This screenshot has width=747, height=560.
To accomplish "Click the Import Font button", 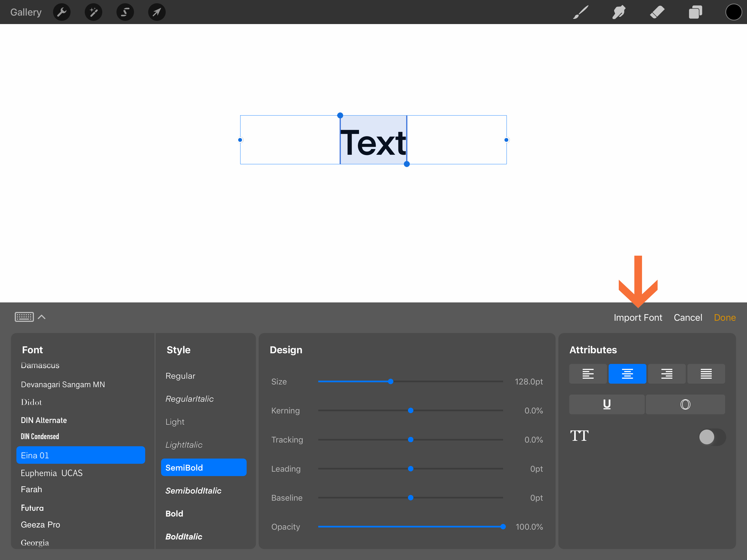I will pos(638,317).
